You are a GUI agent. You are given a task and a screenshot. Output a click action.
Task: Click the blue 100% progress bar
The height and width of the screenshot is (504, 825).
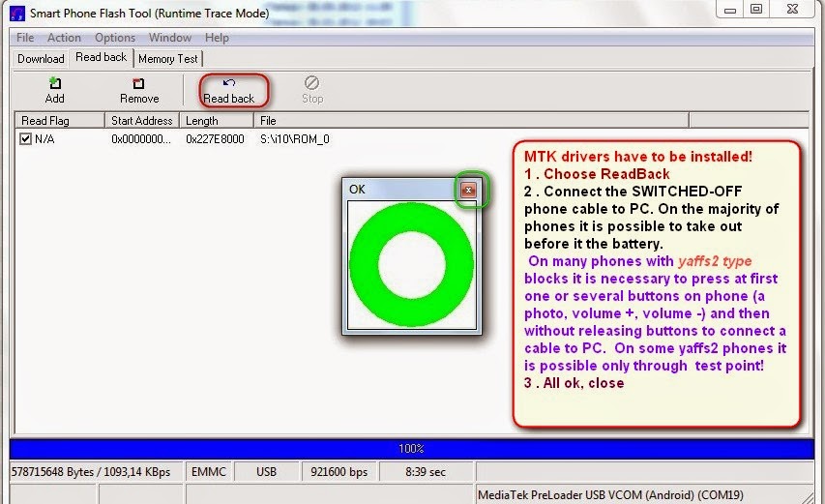pyautogui.click(x=411, y=449)
